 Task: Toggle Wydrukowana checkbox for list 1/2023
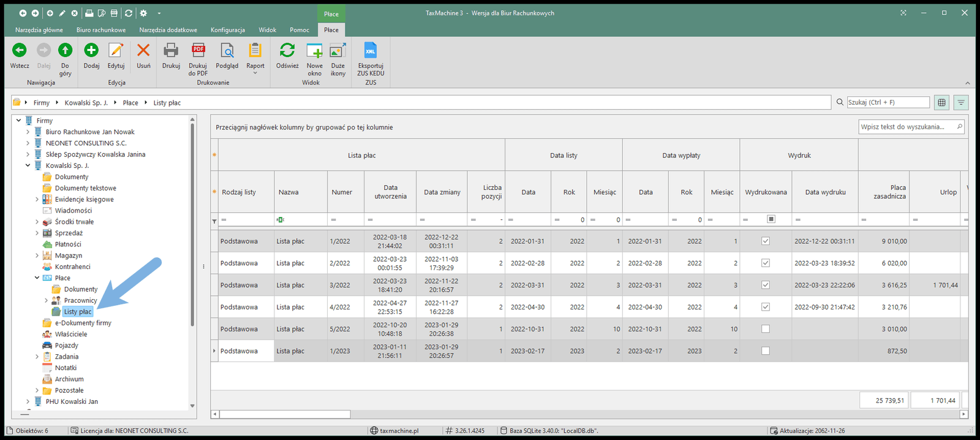click(765, 351)
